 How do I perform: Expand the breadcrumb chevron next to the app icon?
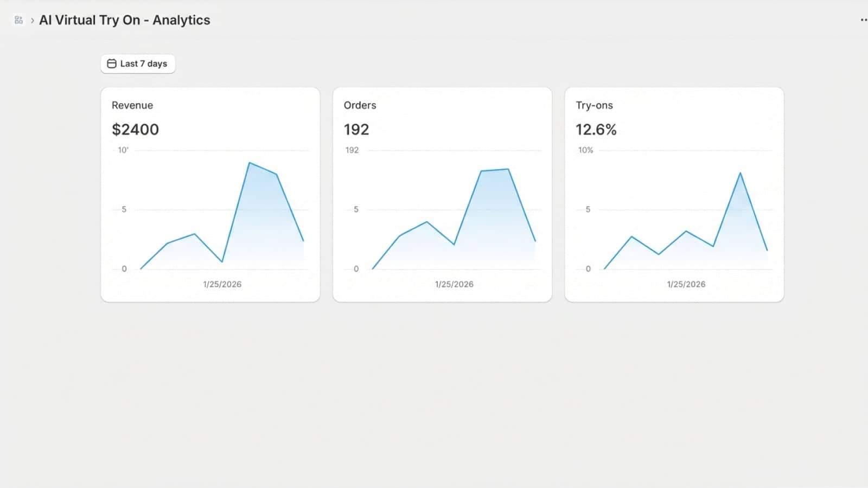click(x=33, y=20)
